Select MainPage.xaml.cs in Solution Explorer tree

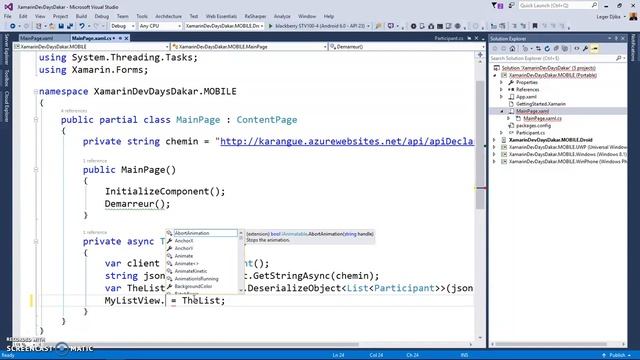coord(542,118)
